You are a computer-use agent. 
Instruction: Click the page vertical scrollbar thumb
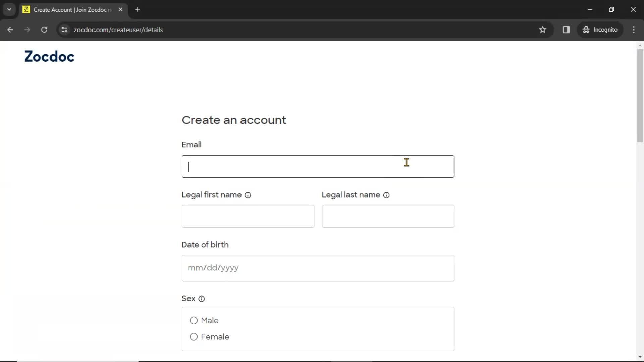[x=640, y=96]
